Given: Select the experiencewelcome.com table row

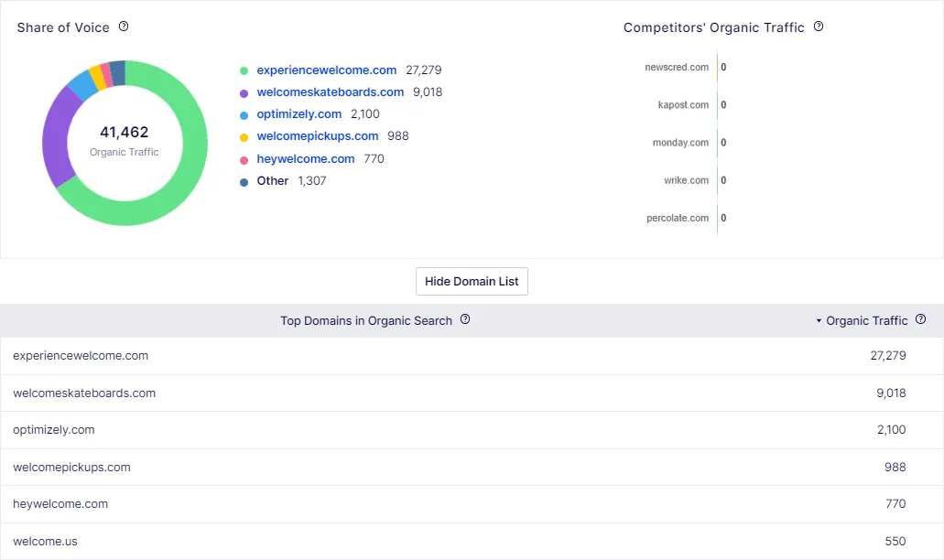Looking at the screenshot, I should 472,355.
